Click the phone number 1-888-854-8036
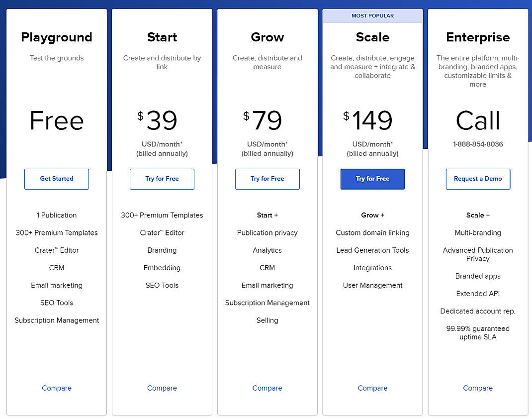532x420 pixels. 478,144
